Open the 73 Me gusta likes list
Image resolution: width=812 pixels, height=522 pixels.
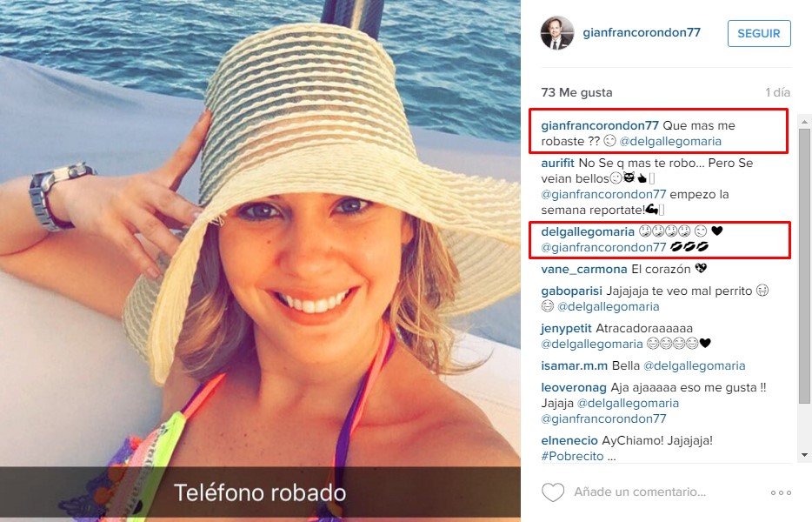[576, 92]
